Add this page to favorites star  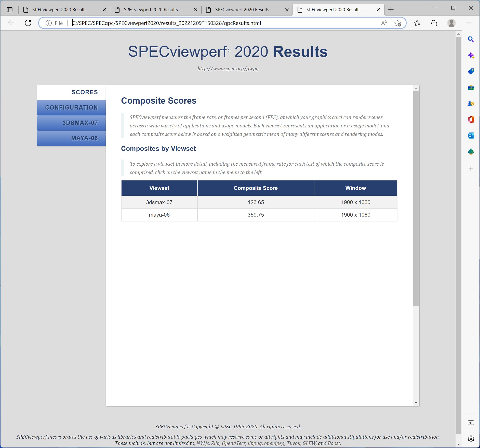point(397,23)
